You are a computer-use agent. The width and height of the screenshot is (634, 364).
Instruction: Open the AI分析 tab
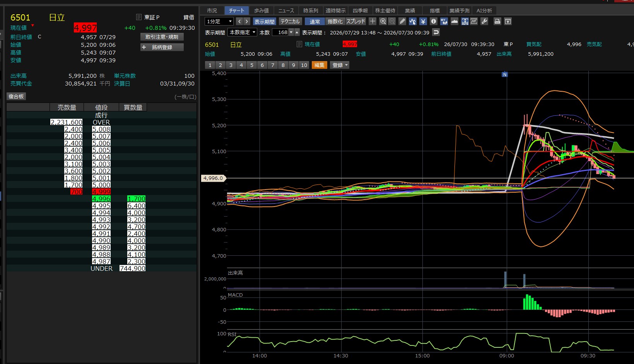pyautogui.click(x=484, y=10)
